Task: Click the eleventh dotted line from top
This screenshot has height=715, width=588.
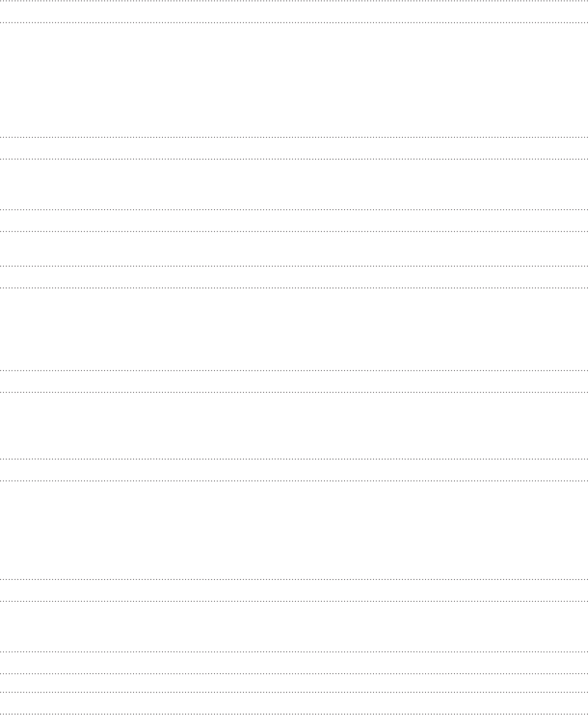Action: 294,459
